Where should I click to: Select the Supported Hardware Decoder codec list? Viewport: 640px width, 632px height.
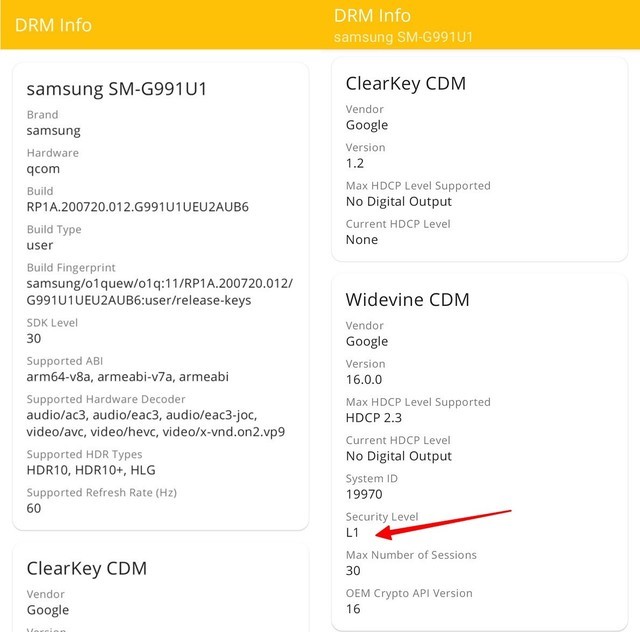pos(155,423)
